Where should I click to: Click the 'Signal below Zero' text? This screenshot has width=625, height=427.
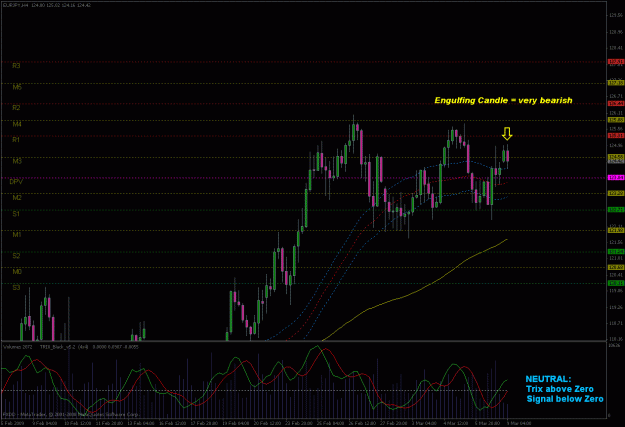(x=565, y=399)
